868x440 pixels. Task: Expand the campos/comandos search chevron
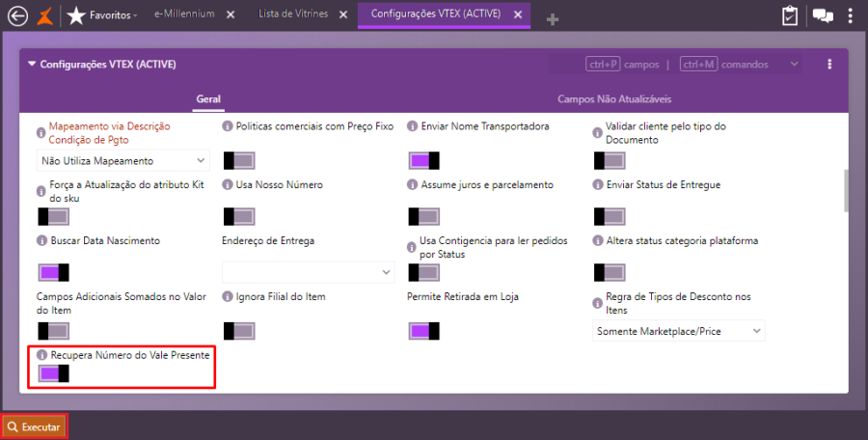pyautogui.click(x=794, y=65)
